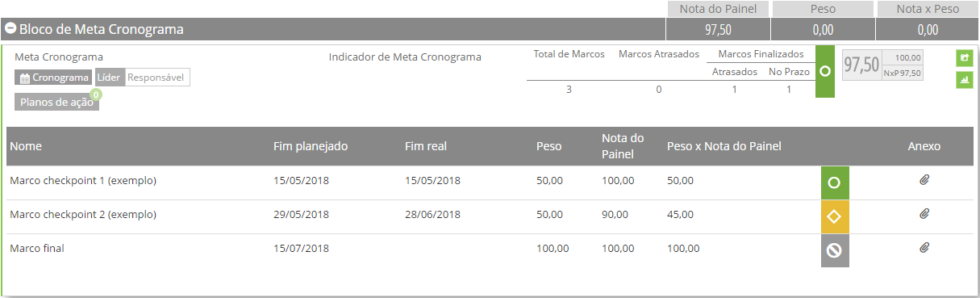Open attachment paperclip for Marco checkpoint 2

coord(924,214)
